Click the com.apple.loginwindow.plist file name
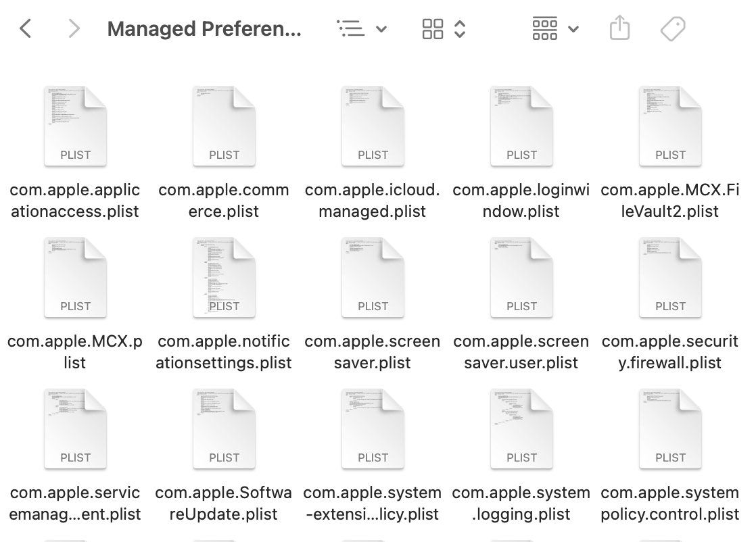 tap(521, 201)
